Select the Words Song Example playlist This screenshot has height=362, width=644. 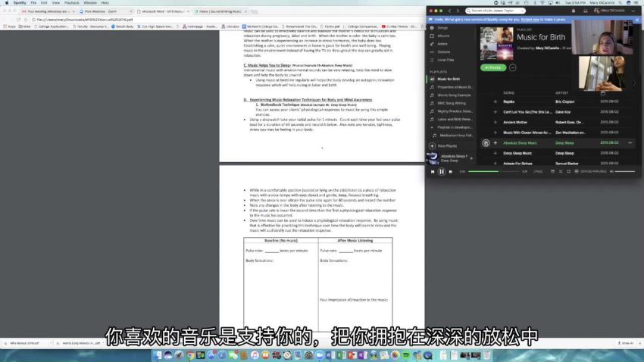click(454, 95)
